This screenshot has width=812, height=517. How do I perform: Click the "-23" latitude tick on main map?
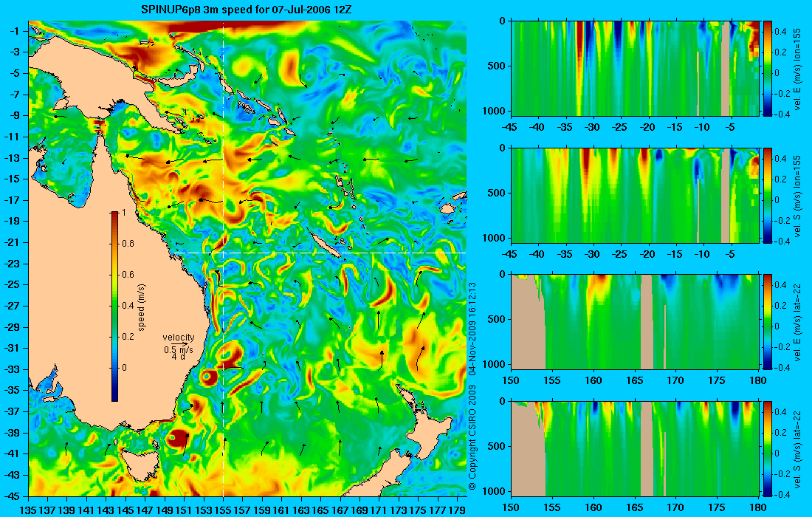(13, 264)
